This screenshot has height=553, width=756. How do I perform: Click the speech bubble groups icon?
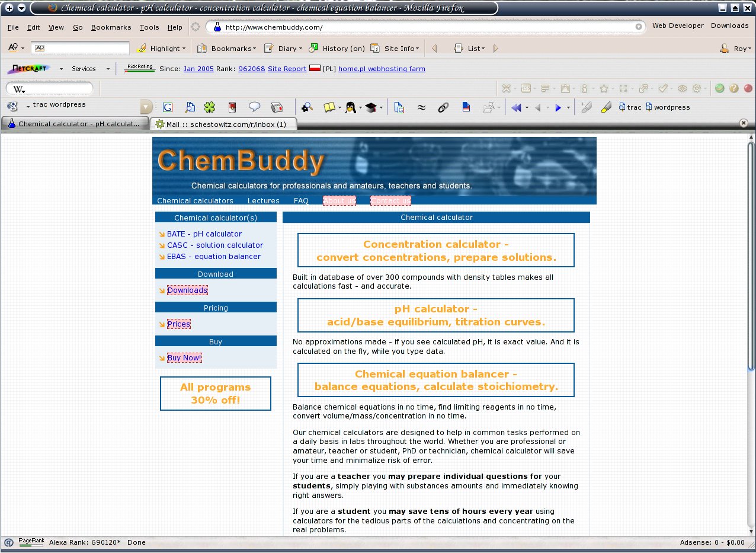pyautogui.click(x=254, y=107)
